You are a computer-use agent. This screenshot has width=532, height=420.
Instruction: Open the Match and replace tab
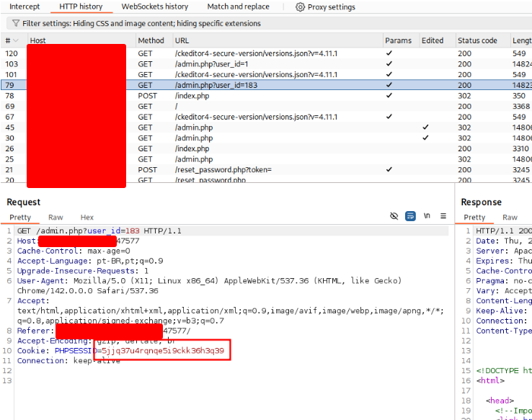[238, 7]
